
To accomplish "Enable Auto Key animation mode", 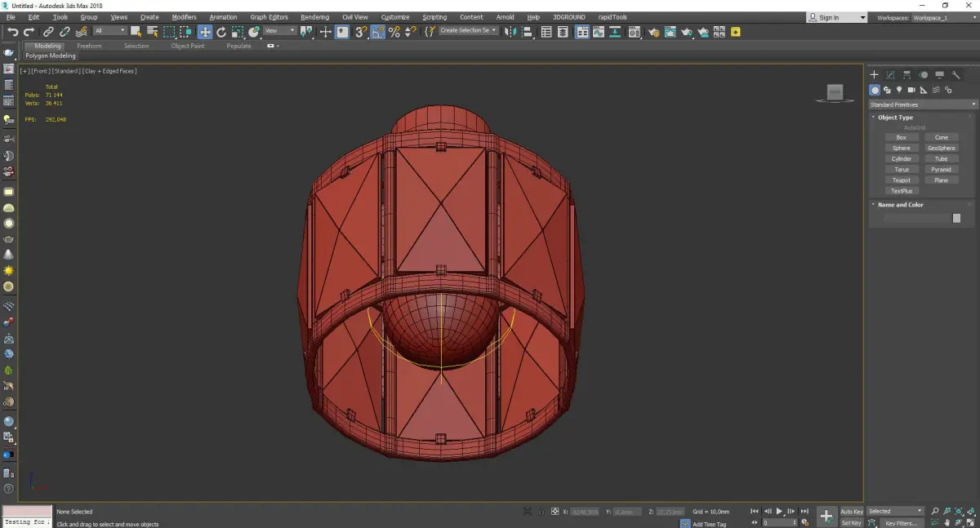I will (851, 512).
